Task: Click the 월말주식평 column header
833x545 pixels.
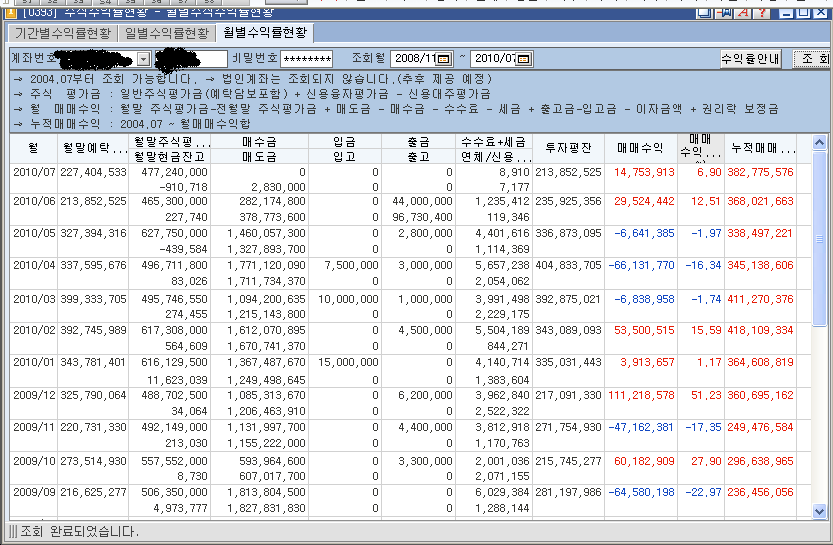Action: [x=170, y=142]
